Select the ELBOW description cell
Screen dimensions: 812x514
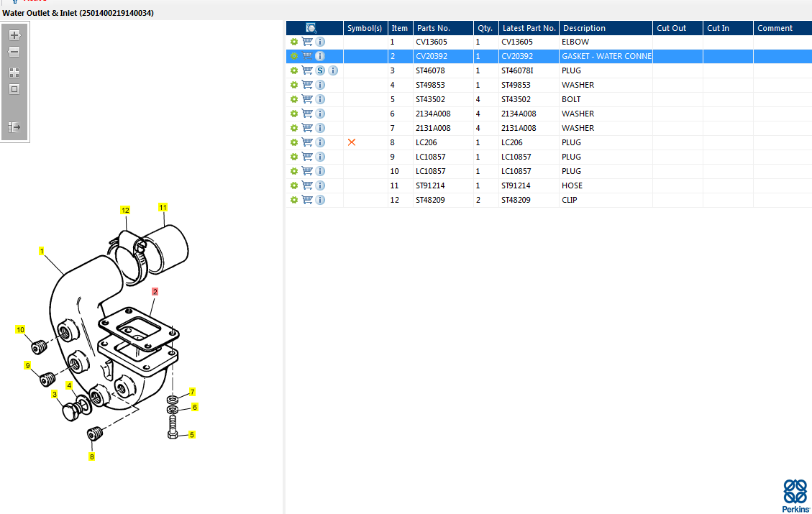[x=606, y=42]
